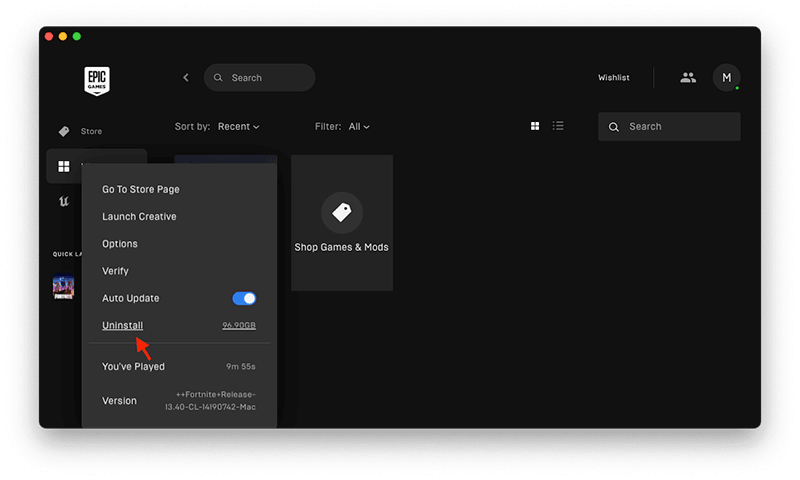Click the library Search field
Image resolution: width=800 pixels, height=480 pixels.
click(x=669, y=127)
